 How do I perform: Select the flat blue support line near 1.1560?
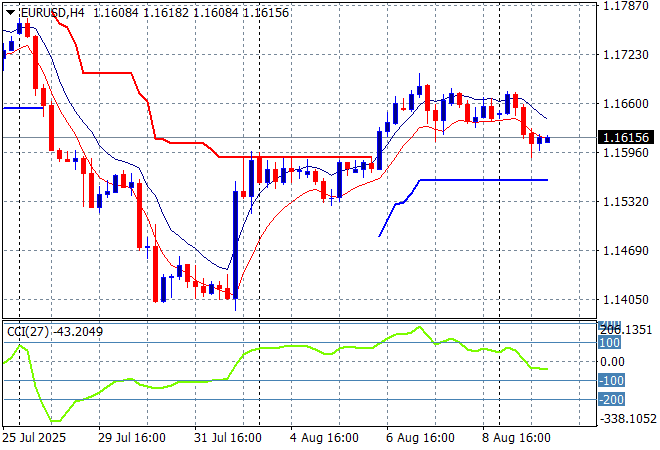pos(484,180)
